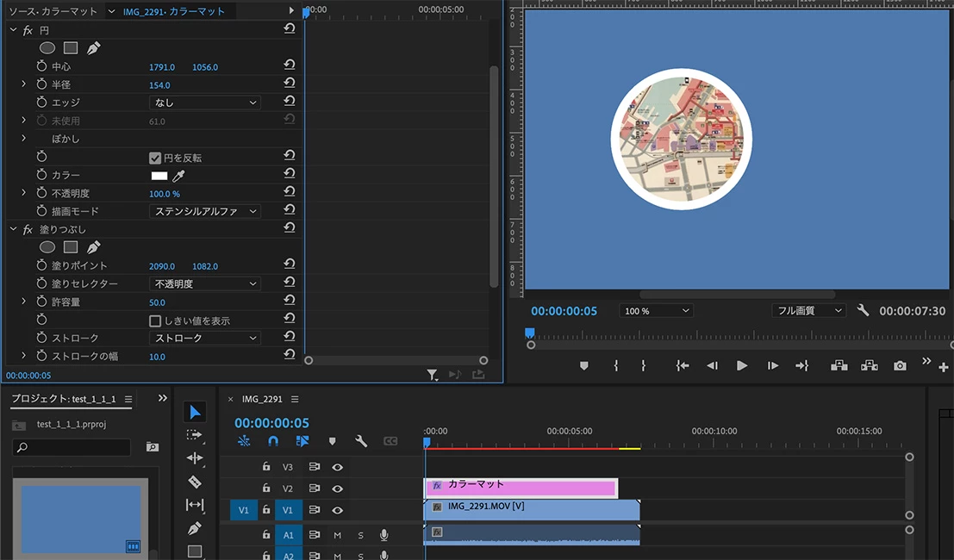Viewport: 954px width, 560px height.
Task: Click the project search field
Action: pos(72,447)
